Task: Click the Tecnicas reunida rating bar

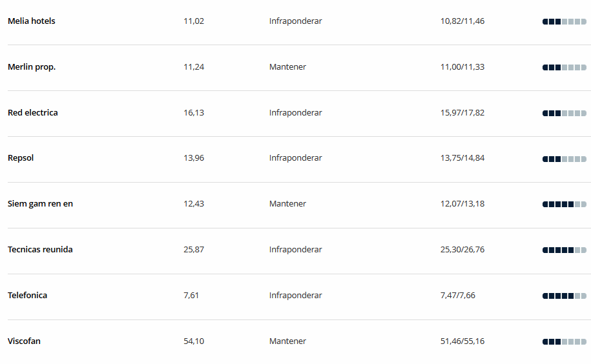Action: coord(565,250)
